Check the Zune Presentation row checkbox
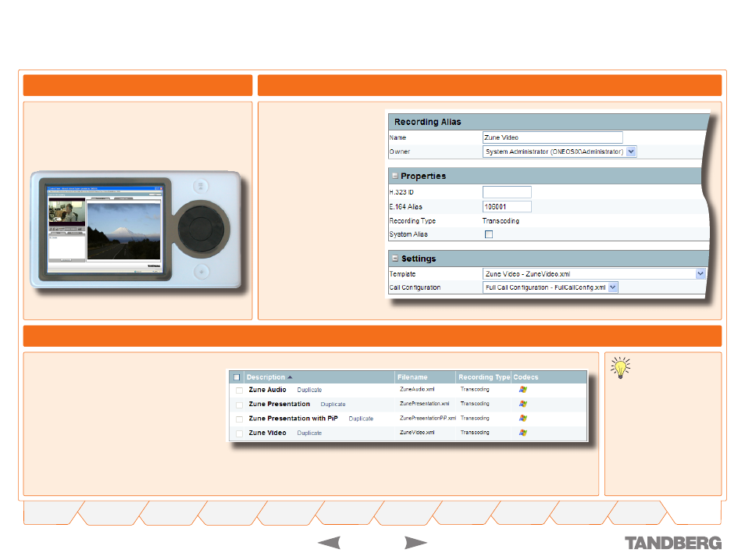745x560 pixels. pos(239,405)
